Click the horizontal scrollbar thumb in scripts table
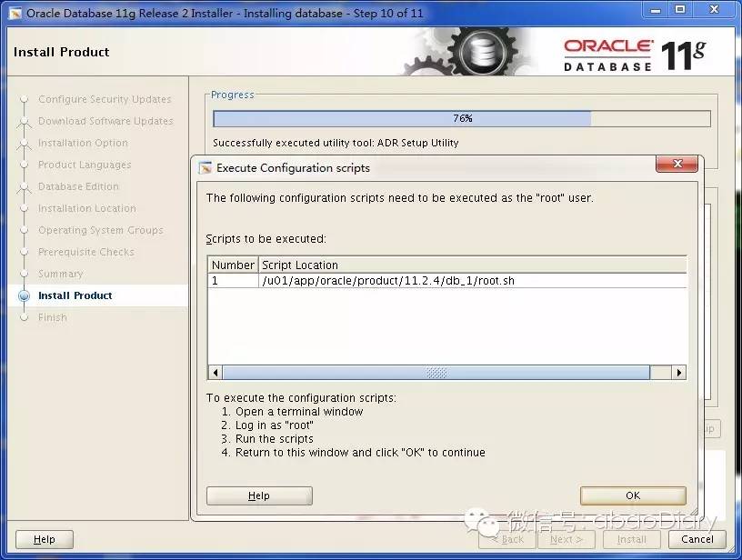 pos(436,372)
